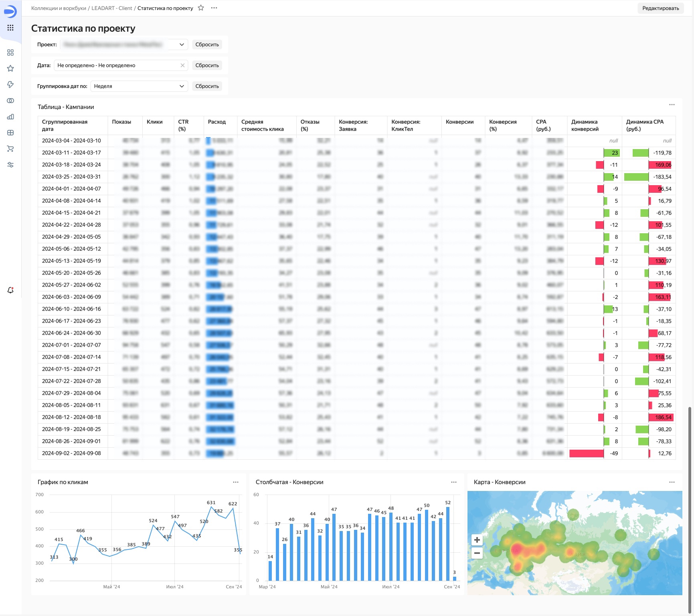Go to Коллекции и воркбуки breadcrumb

(x=59, y=8)
